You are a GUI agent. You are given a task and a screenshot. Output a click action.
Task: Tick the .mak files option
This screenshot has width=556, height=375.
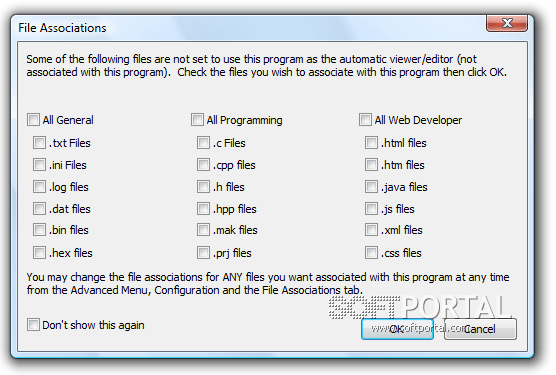(x=204, y=230)
